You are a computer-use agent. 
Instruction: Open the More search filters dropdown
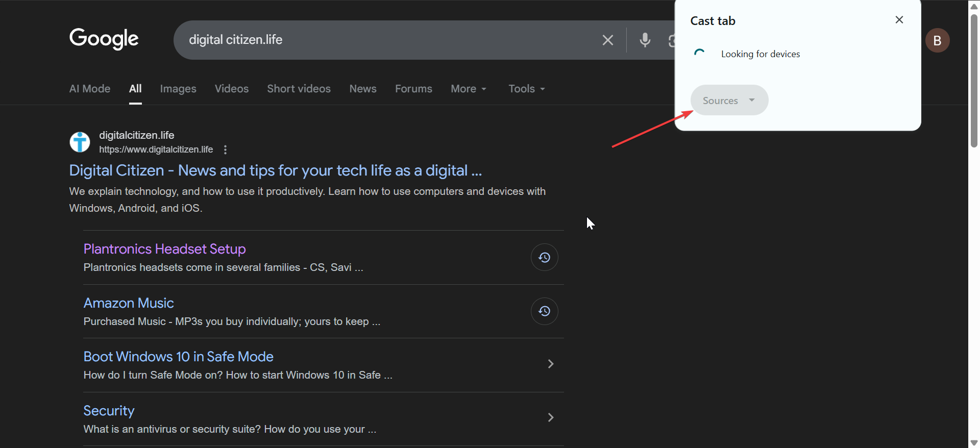468,89
